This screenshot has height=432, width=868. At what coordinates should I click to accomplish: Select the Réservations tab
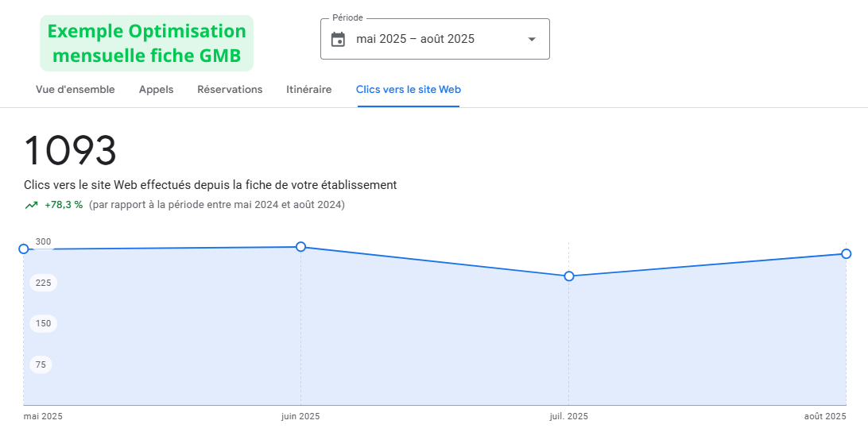pos(230,90)
